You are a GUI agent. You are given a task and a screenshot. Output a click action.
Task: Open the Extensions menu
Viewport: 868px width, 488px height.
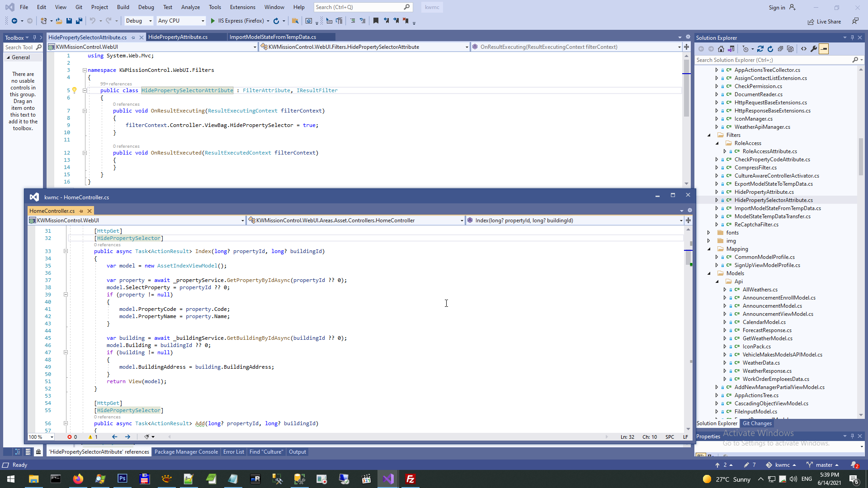coord(242,7)
